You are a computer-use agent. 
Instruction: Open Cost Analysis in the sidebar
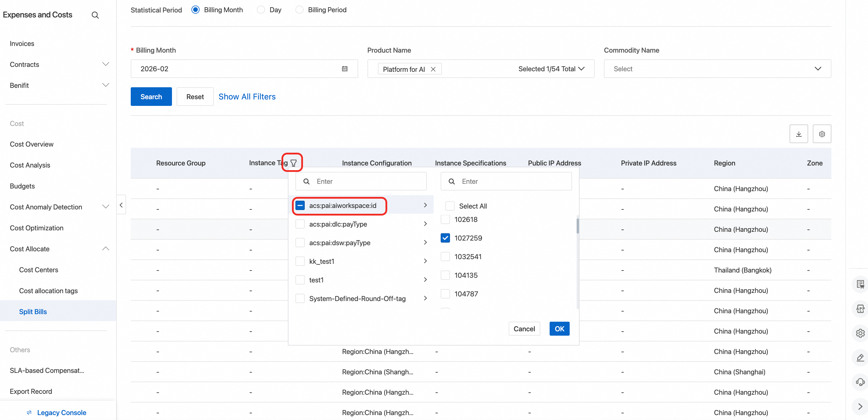[30, 165]
